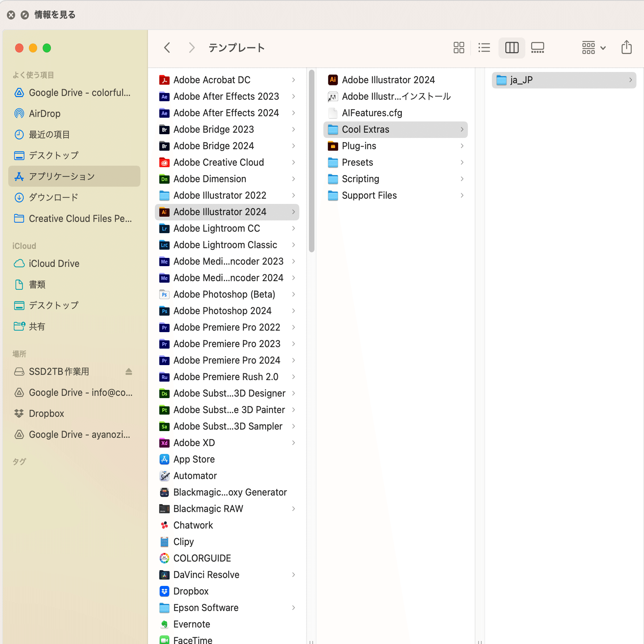Click the Adobe Photoshop 2024 icon

tap(164, 311)
